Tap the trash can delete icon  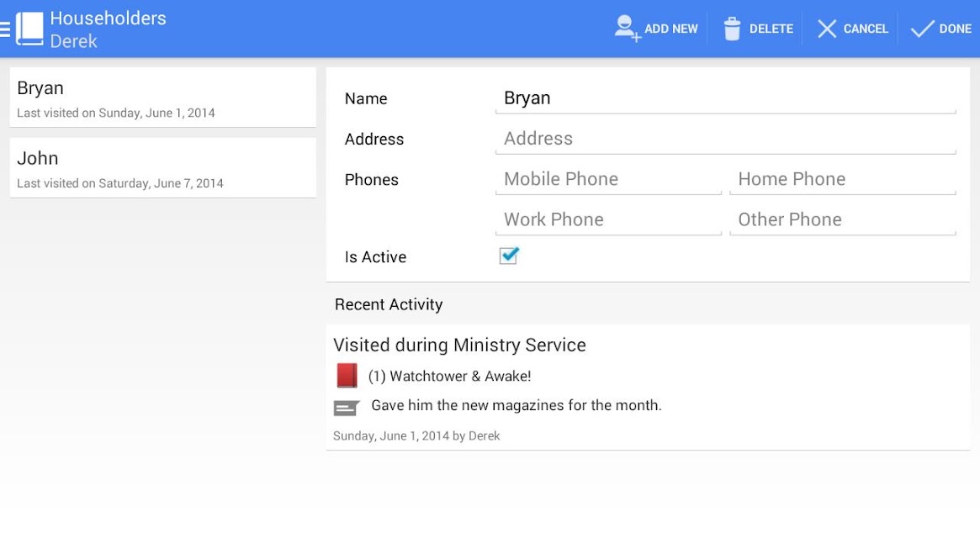(732, 29)
